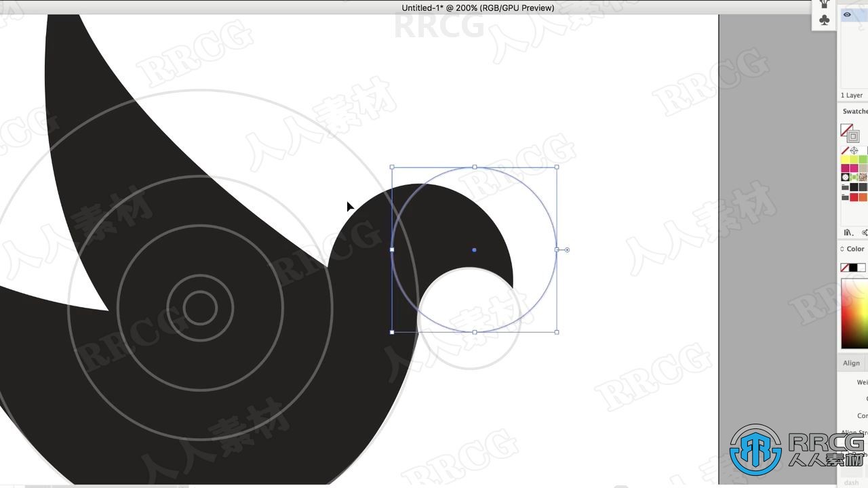
Task: Click the left-middle bounding box handle
Action: tap(392, 250)
